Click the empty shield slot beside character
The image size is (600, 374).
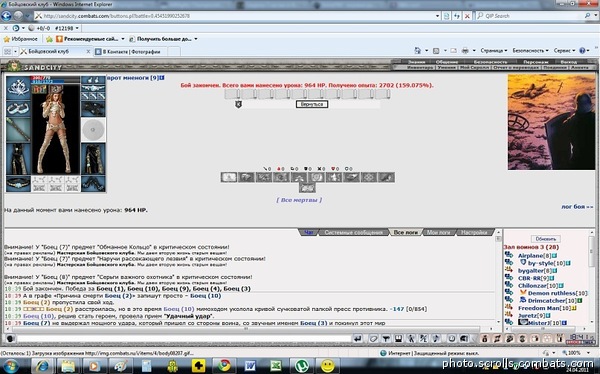coord(93,130)
